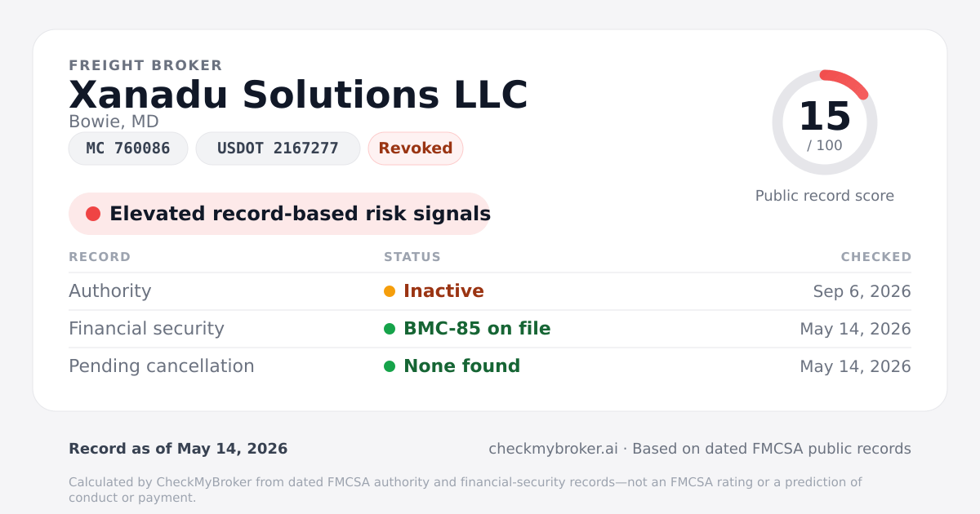980x514 pixels.
Task: Click the green dot beside BMC-85 on file
Action: [390, 329]
